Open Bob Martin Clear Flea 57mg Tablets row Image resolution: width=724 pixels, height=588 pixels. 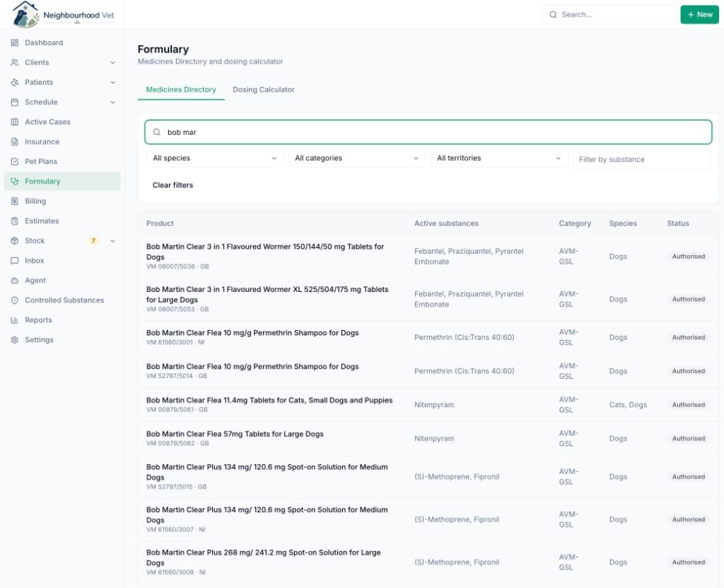point(428,438)
